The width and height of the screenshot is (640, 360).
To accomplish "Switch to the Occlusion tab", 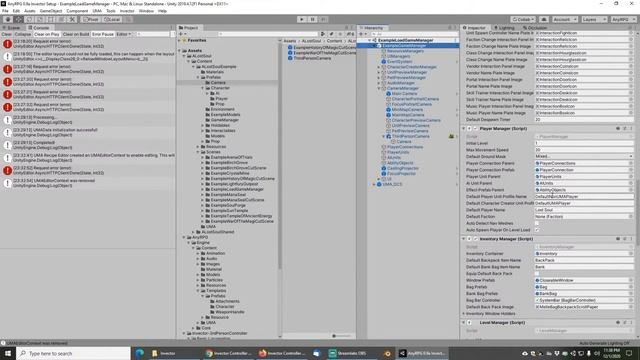I will 536,28.
